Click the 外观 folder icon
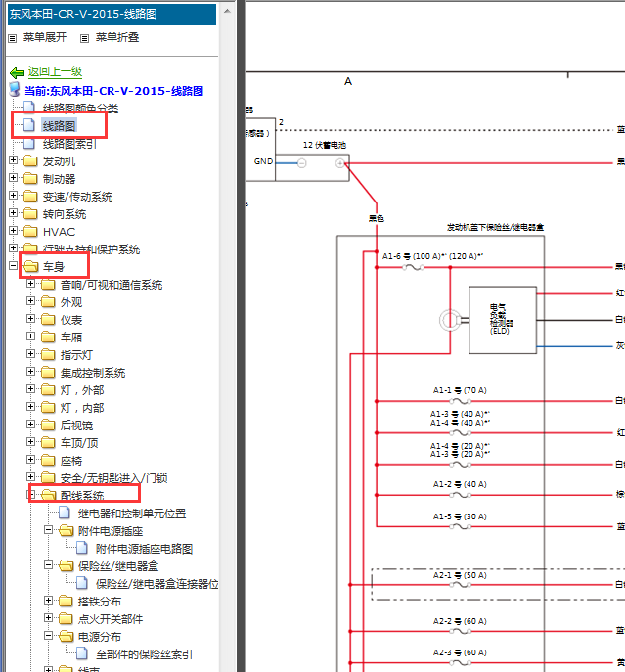 (48, 301)
